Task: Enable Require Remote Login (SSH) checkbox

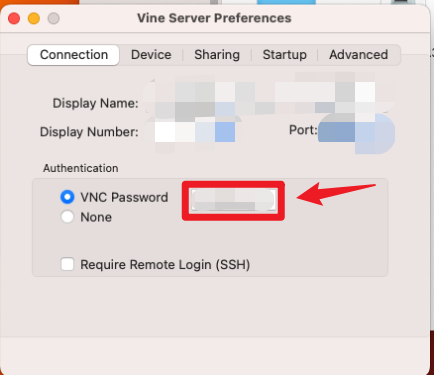Action: pos(67,265)
